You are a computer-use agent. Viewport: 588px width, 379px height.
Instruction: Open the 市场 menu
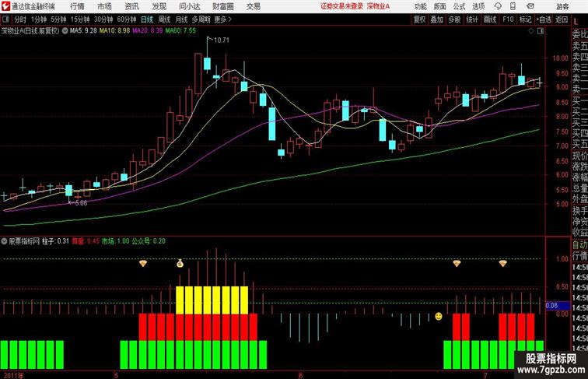click(104, 6)
